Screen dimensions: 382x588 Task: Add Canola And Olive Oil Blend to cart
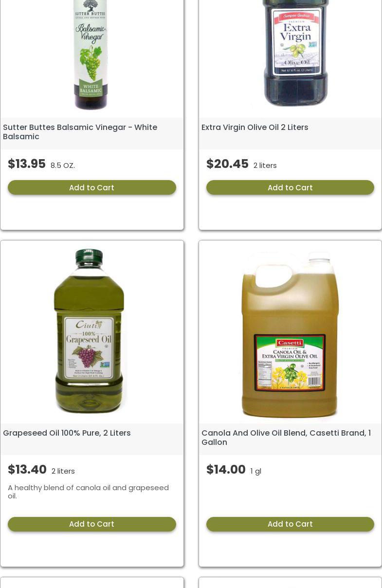(x=290, y=524)
